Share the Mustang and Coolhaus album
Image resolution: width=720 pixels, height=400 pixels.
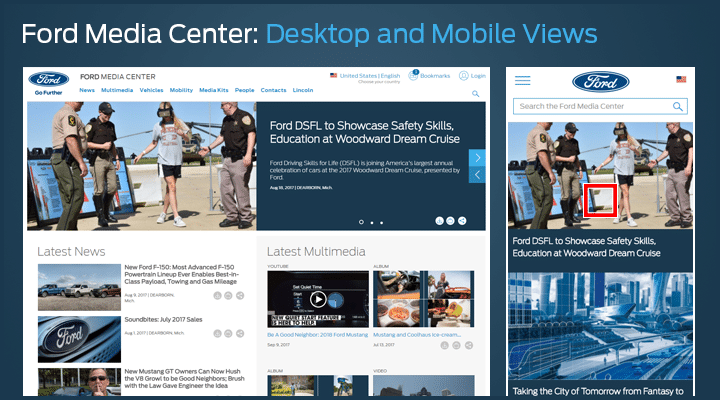click(x=469, y=345)
